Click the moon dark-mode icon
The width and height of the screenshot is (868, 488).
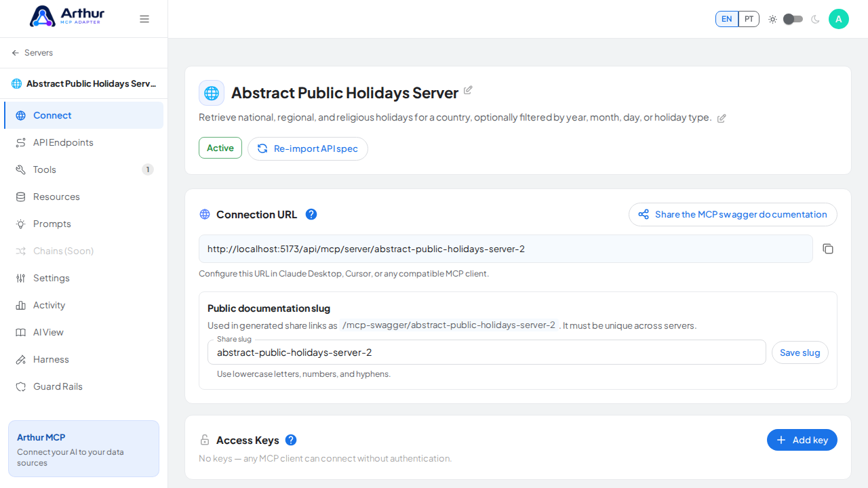coord(815,19)
